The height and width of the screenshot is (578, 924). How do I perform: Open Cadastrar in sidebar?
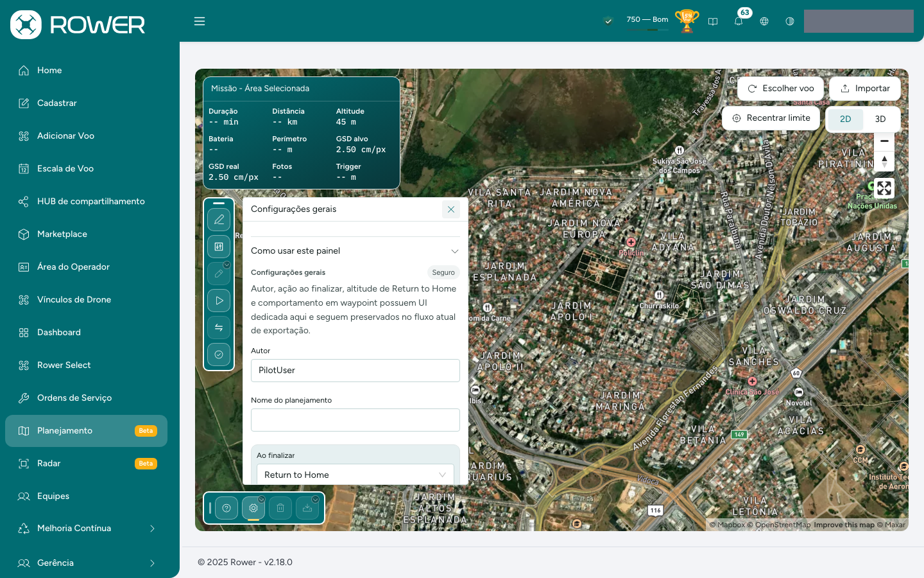click(86, 103)
